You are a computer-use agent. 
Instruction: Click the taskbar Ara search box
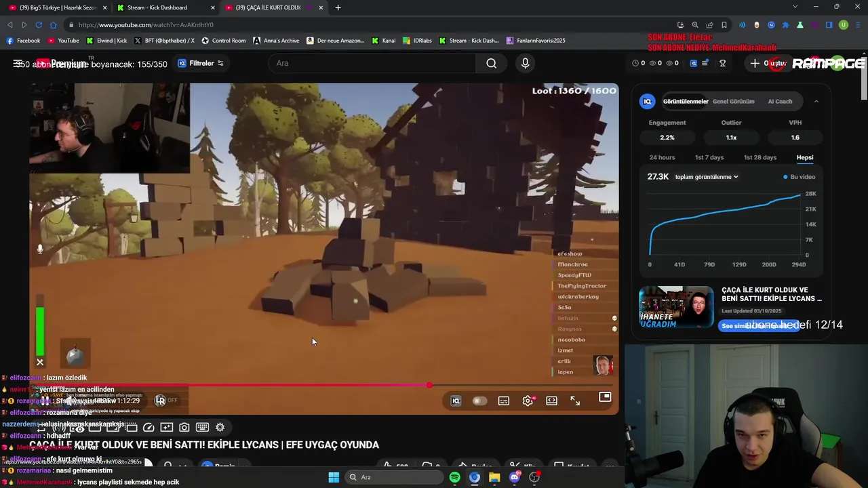pos(394,477)
